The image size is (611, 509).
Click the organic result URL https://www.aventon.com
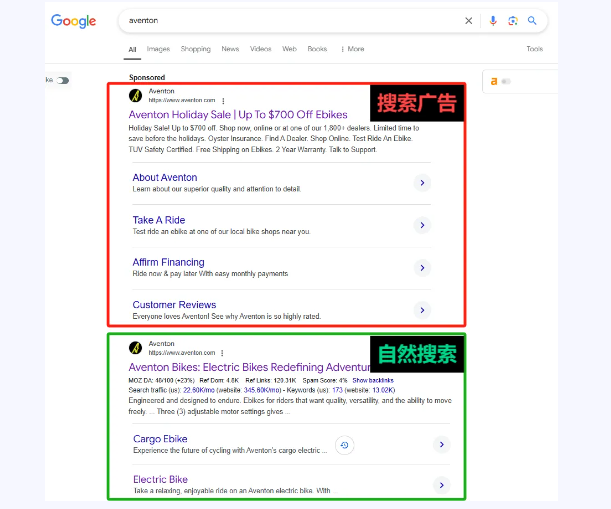[182, 353]
